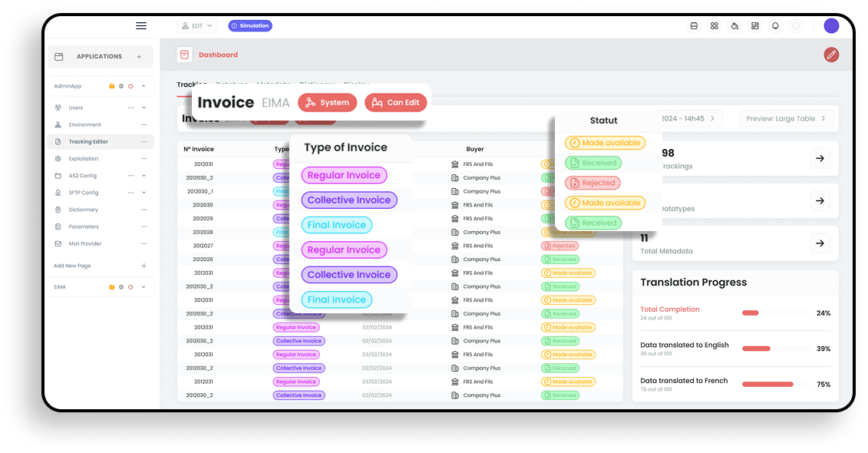
Task: Toggle the Simulation mode pill
Action: coord(250,26)
